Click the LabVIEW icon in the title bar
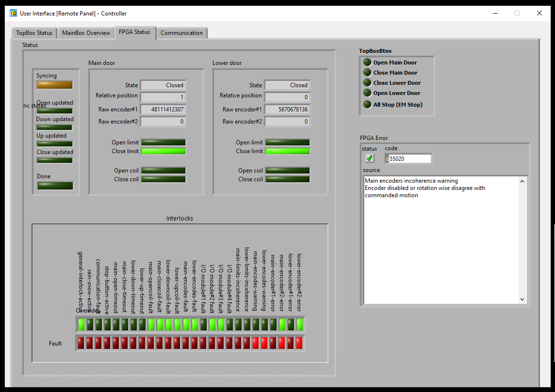 tap(14, 14)
